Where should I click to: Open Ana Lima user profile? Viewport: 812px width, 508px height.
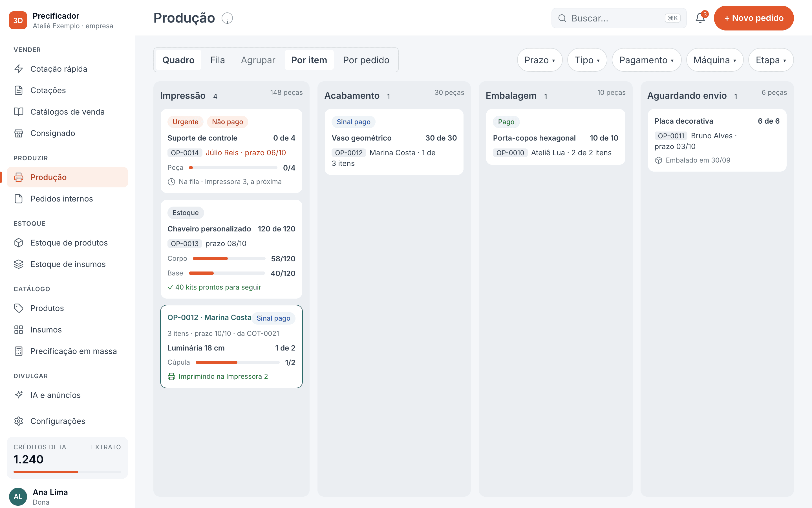(x=67, y=497)
